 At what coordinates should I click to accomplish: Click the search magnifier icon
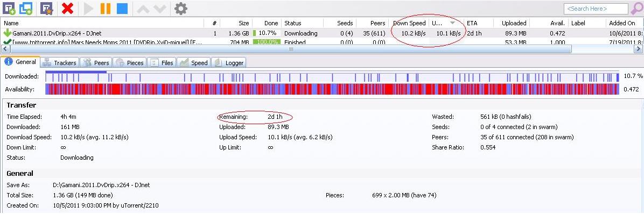(x=636, y=8)
